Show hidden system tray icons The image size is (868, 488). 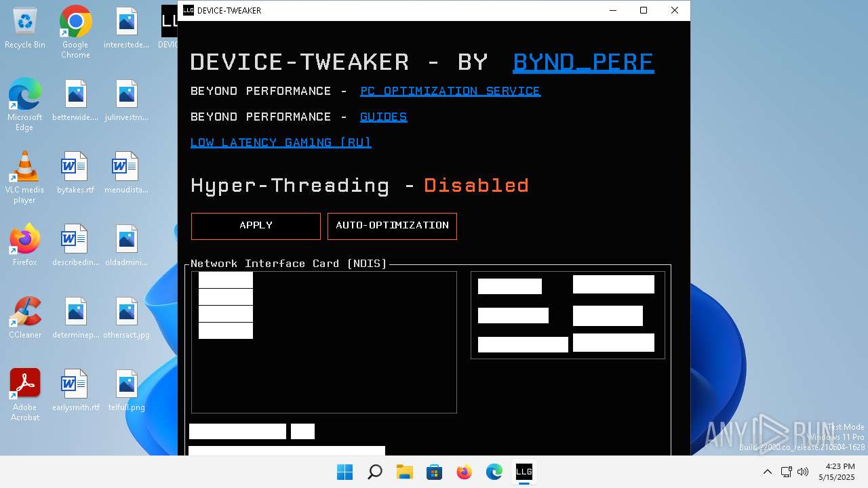pyautogui.click(x=767, y=472)
